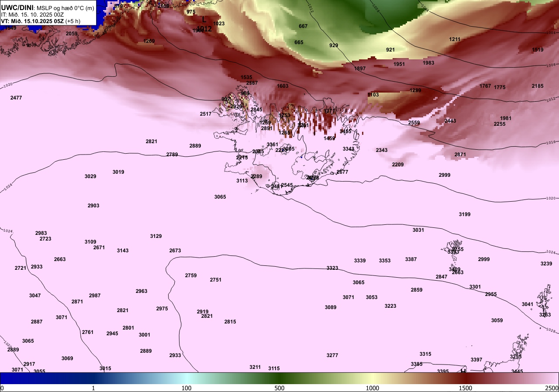Pick the freezing level value 2477
The height and width of the screenshot is (392, 559).
[16, 98]
